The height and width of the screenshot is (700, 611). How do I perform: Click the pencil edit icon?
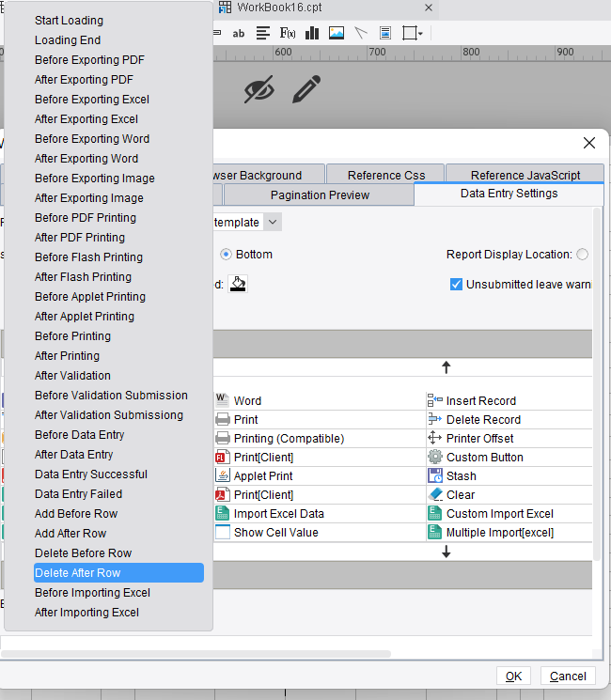coord(306,89)
